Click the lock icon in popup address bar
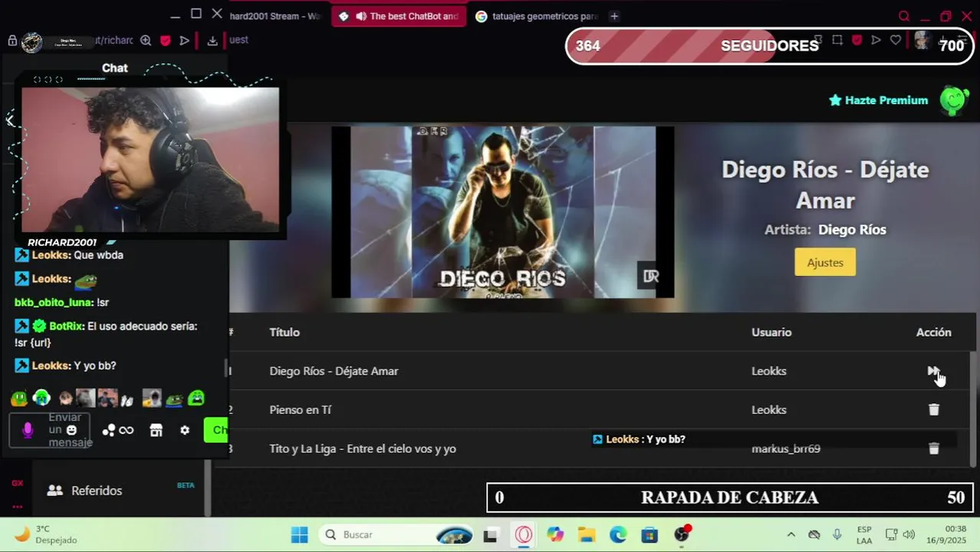This screenshot has width=980, height=552. click(12, 41)
